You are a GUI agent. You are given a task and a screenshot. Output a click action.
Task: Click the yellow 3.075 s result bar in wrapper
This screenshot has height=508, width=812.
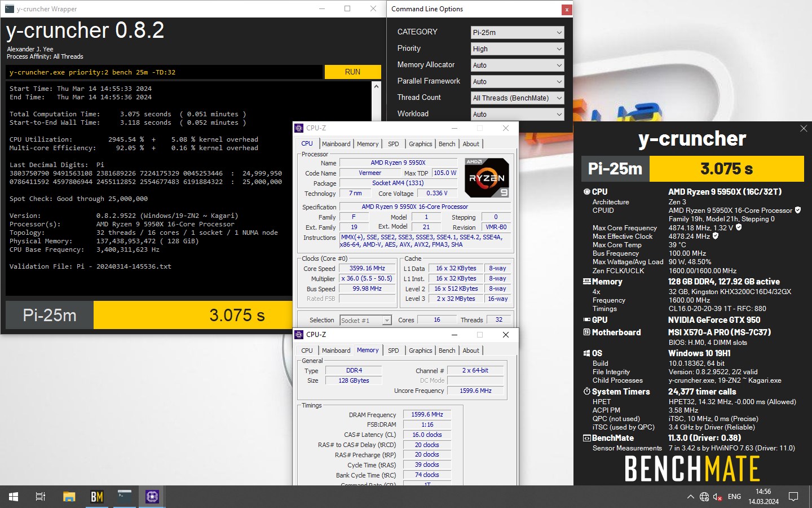click(193, 315)
